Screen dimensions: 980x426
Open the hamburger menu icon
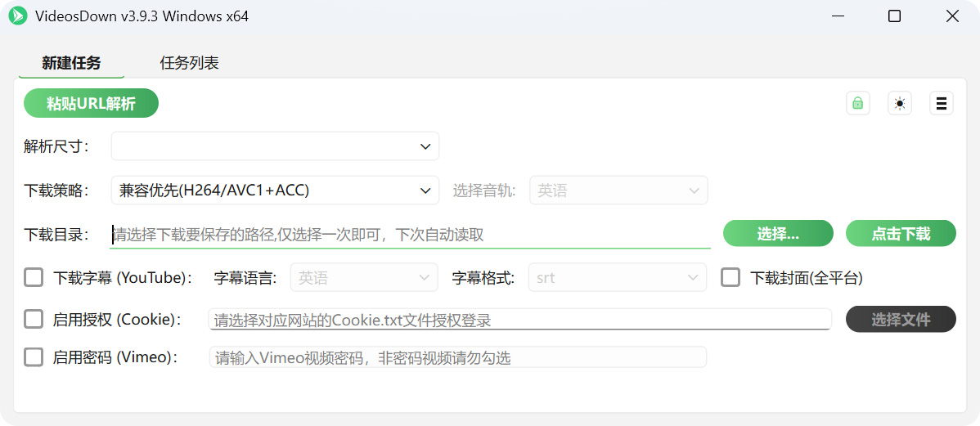pos(942,103)
